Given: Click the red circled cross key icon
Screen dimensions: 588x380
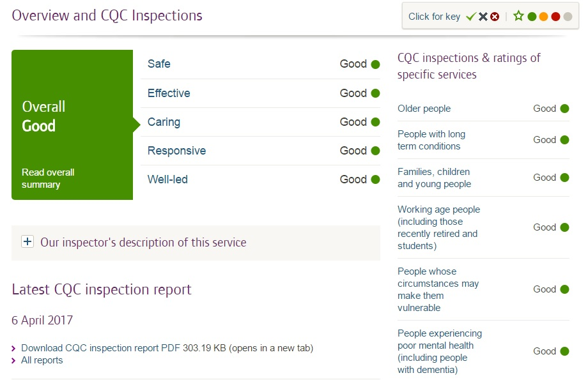Looking at the screenshot, I should coord(495,17).
